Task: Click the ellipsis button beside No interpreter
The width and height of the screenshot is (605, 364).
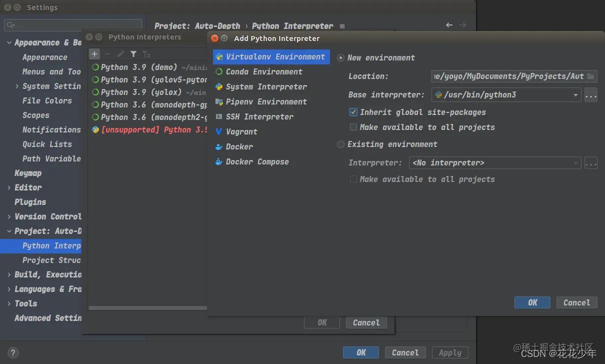Action: point(591,162)
